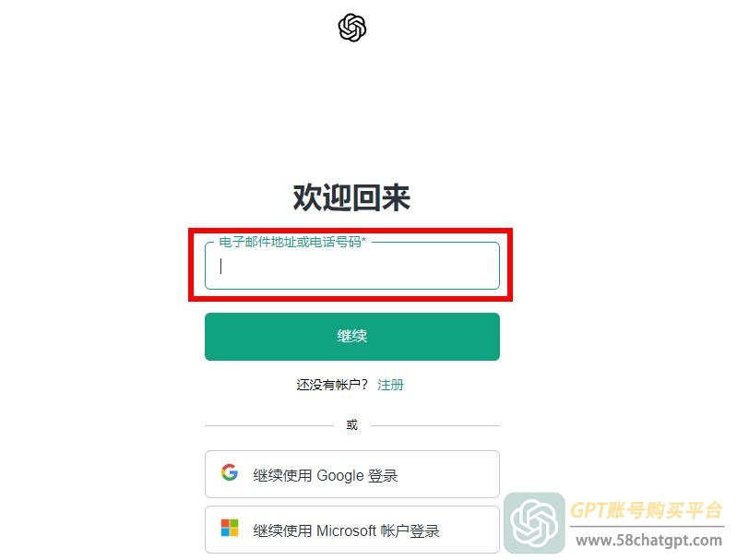Image resolution: width=737 pixels, height=560 pixels.
Task: Click divider line right of 或
Action: pyautogui.click(x=435, y=425)
